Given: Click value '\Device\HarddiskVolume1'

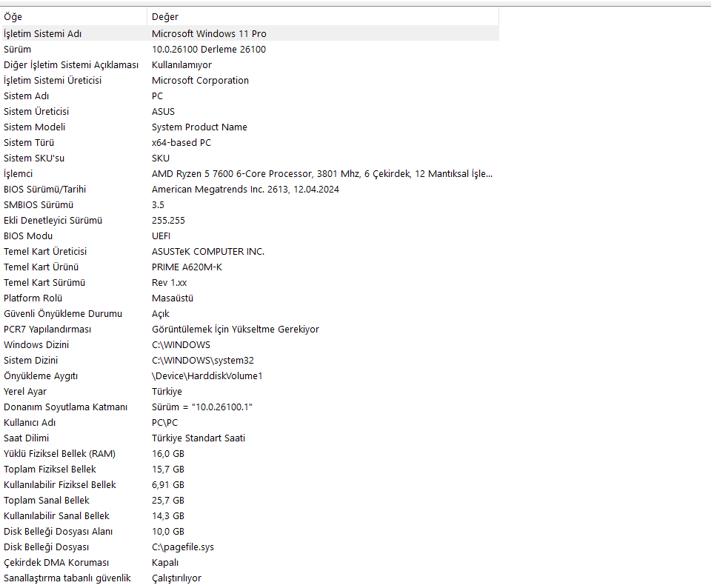Looking at the screenshot, I should click(x=207, y=375).
